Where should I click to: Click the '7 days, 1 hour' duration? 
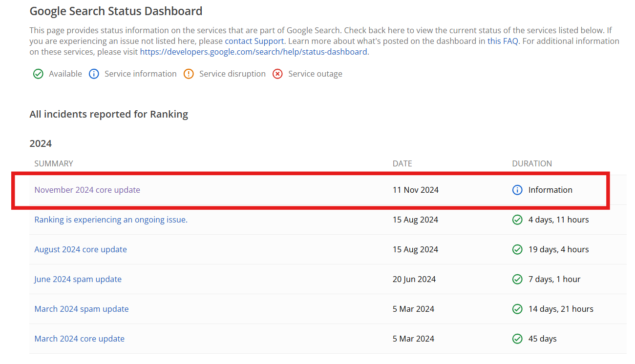pyautogui.click(x=554, y=279)
